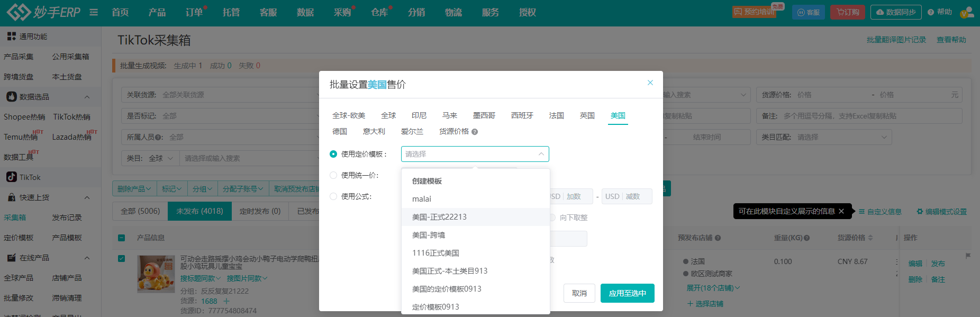Click the 取消 button in dialog

click(x=579, y=293)
